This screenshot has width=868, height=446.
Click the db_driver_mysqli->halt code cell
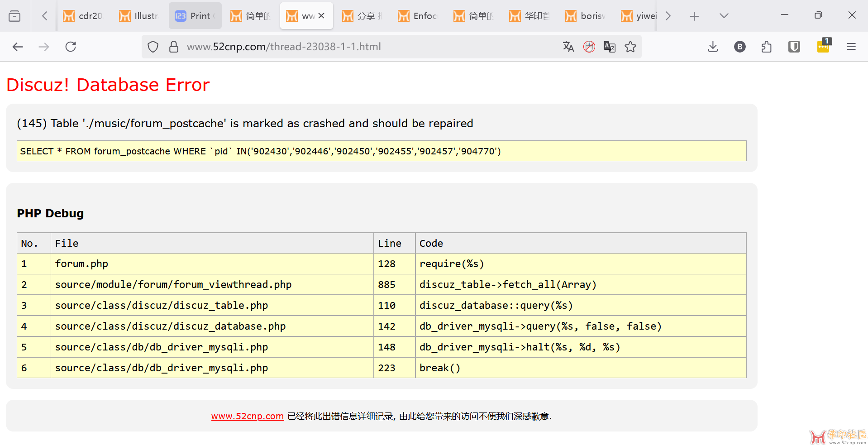point(581,347)
